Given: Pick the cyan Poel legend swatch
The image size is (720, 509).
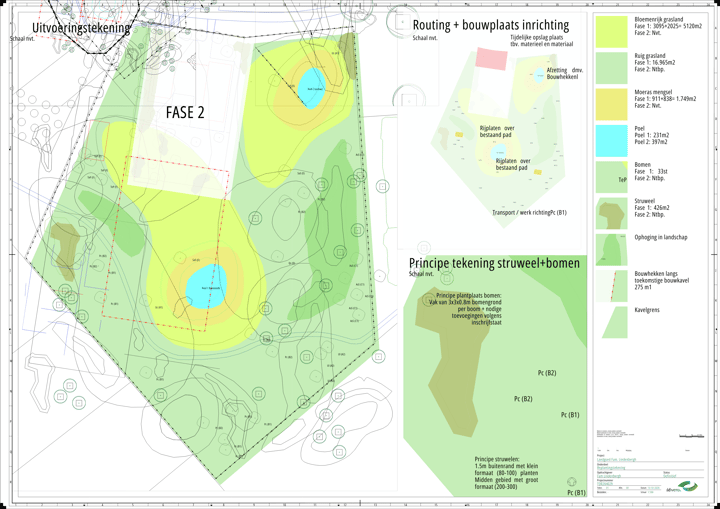Looking at the screenshot, I should click(x=611, y=140).
